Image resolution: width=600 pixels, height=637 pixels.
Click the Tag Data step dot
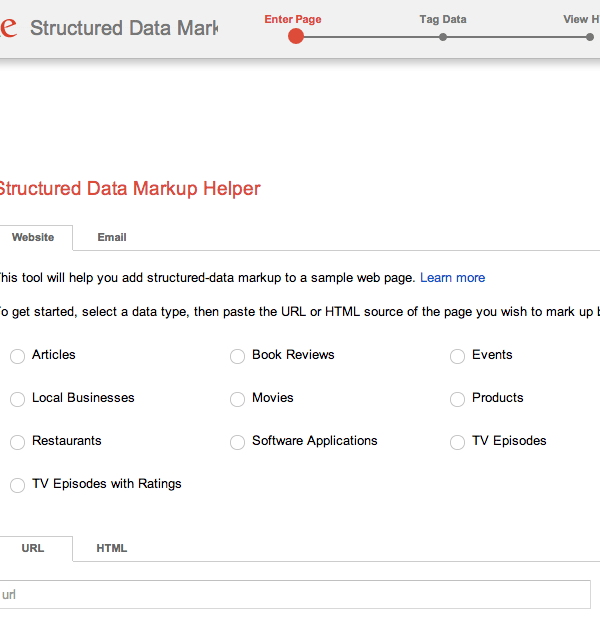pos(443,37)
